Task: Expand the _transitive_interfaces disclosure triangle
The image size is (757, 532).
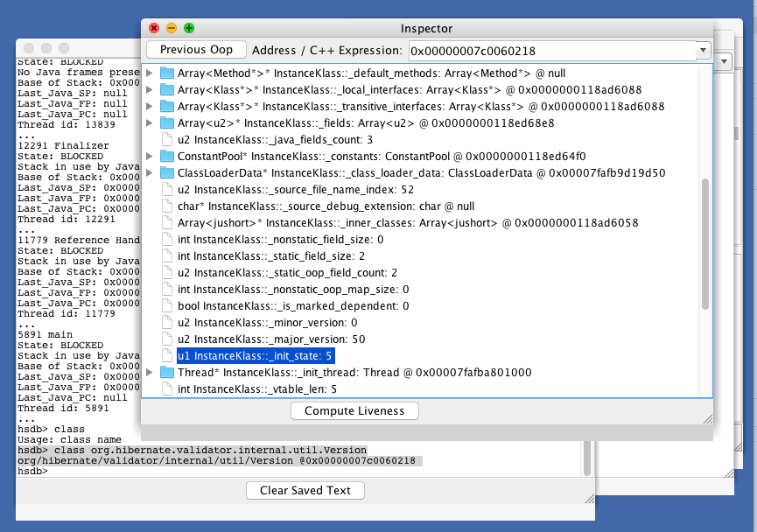Action: (151, 107)
